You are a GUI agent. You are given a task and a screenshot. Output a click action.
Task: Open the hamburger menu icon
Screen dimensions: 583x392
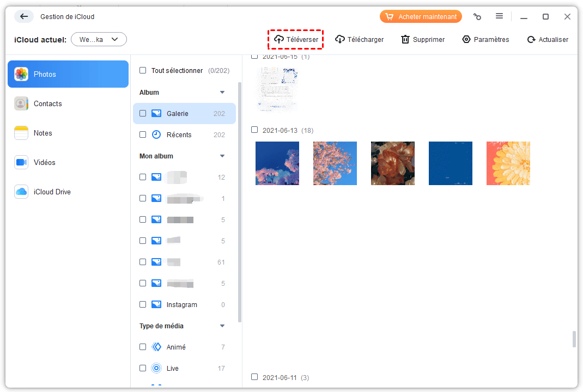click(x=499, y=17)
